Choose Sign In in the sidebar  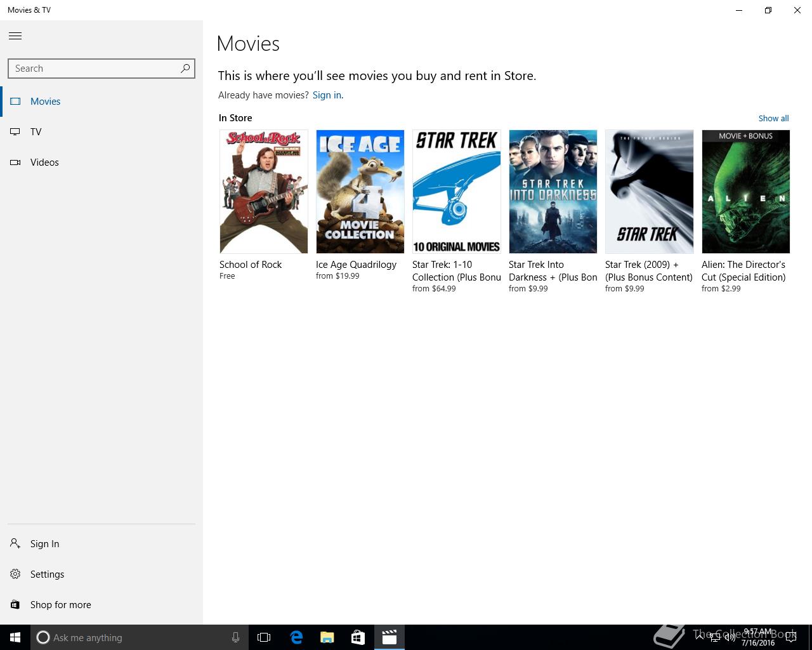[x=45, y=544]
